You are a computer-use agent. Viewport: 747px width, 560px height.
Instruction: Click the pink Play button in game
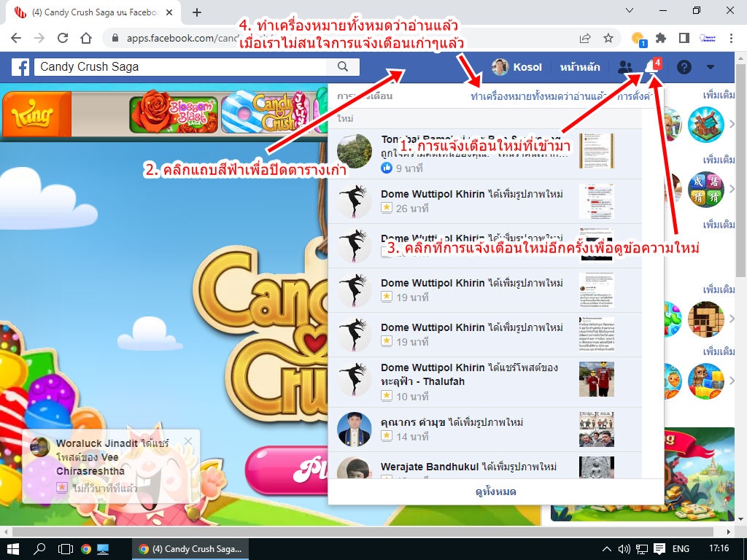pos(287,469)
